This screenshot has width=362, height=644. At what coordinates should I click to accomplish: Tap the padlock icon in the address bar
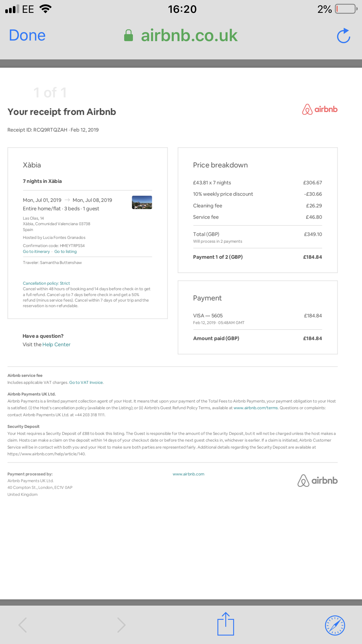[128, 35]
